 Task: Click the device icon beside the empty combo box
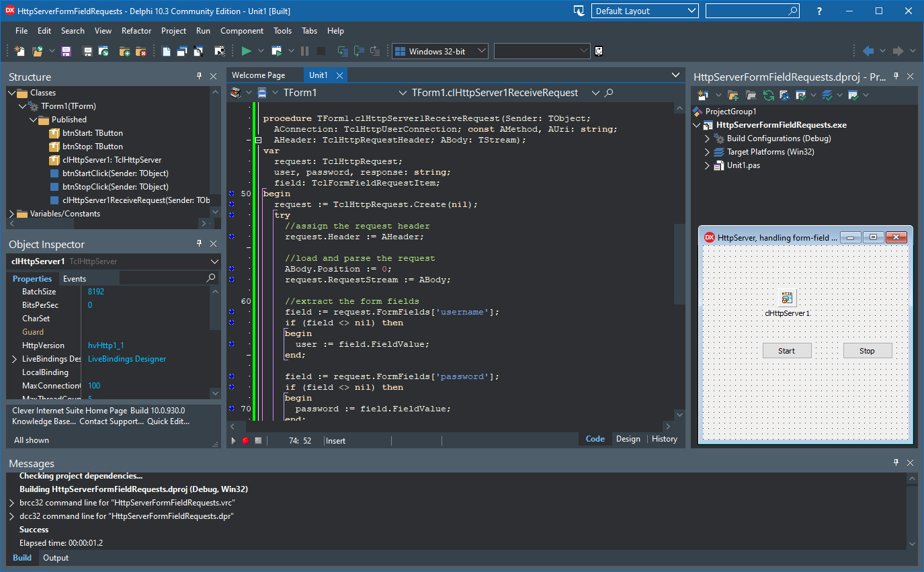pyautogui.click(x=599, y=51)
